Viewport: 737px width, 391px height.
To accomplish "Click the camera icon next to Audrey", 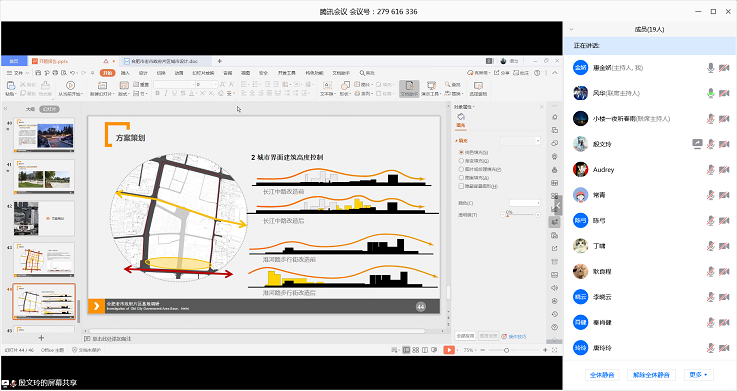I will pos(724,170).
